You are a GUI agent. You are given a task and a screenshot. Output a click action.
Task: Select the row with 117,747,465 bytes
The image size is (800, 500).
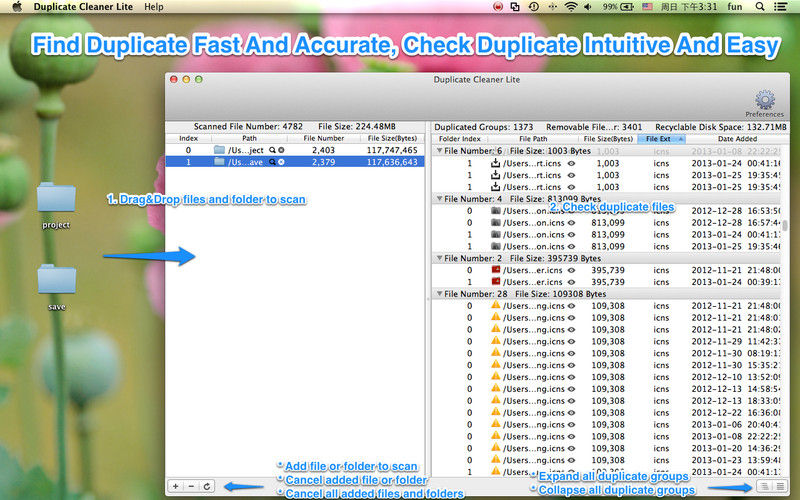tap(295, 150)
